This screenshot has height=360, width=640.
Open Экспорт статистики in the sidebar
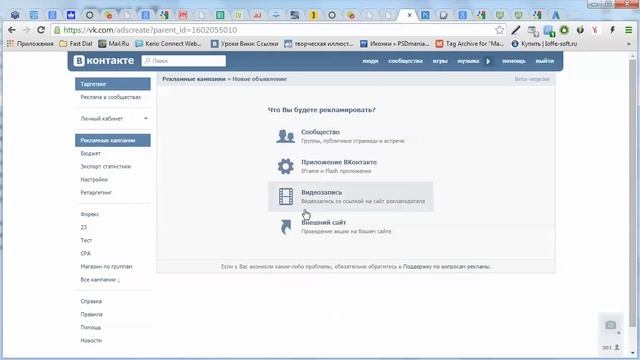[106, 167]
